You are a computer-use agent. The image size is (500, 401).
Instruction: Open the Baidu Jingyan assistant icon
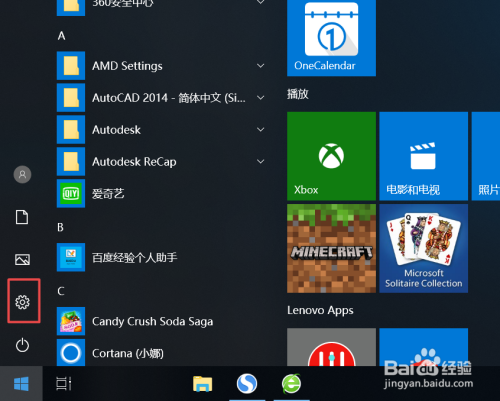(71, 257)
